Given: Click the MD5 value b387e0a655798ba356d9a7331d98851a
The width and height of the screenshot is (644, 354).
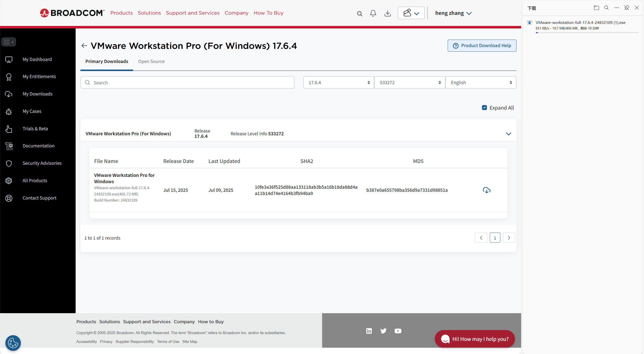Looking at the screenshot, I should (x=407, y=190).
